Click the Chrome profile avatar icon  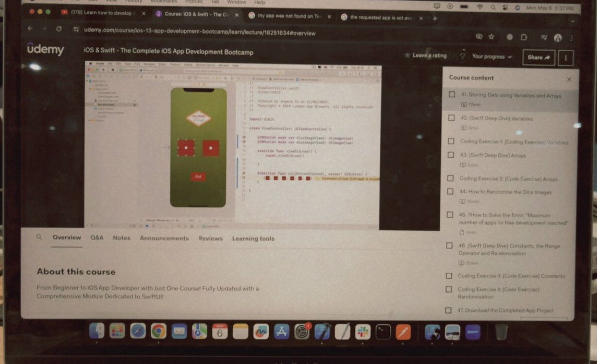click(x=558, y=37)
